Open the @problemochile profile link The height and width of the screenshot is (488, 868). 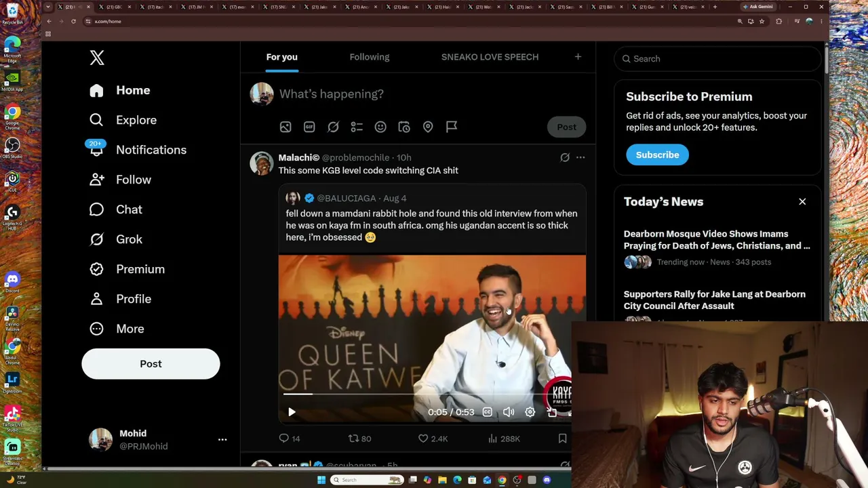click(x=355, y=157)
